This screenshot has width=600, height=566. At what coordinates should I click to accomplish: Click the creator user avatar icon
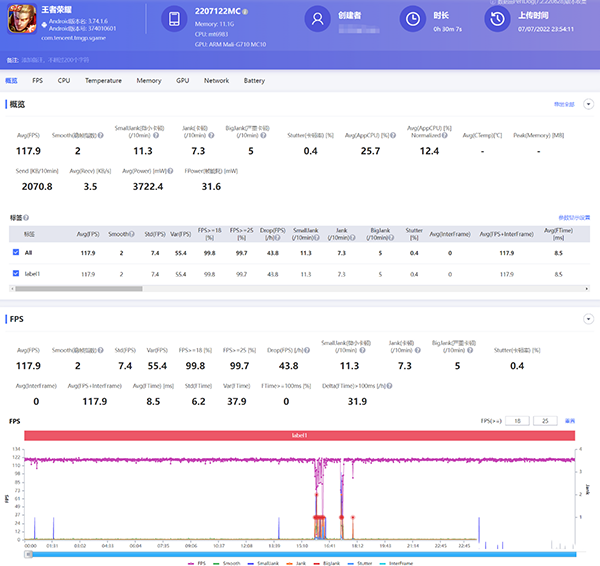click(317, 19)
